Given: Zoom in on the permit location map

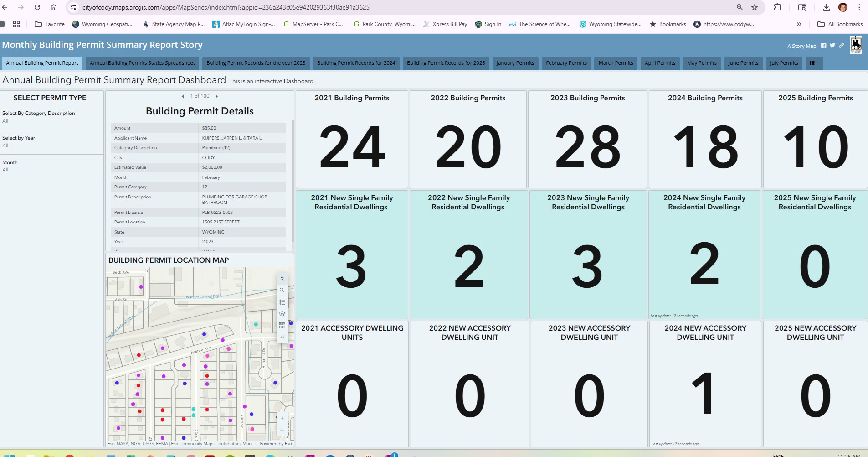Looking at the screenshot, I should (282, 418).
